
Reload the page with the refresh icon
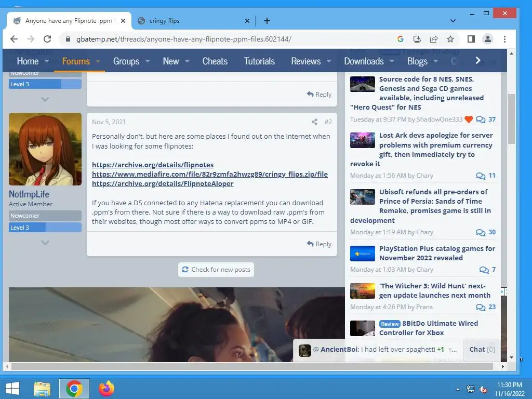point(47,39)
